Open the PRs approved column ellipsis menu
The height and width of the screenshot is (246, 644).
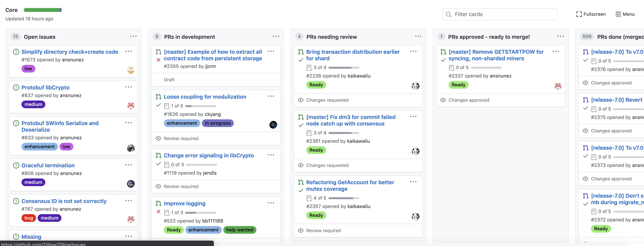[561, 36]
